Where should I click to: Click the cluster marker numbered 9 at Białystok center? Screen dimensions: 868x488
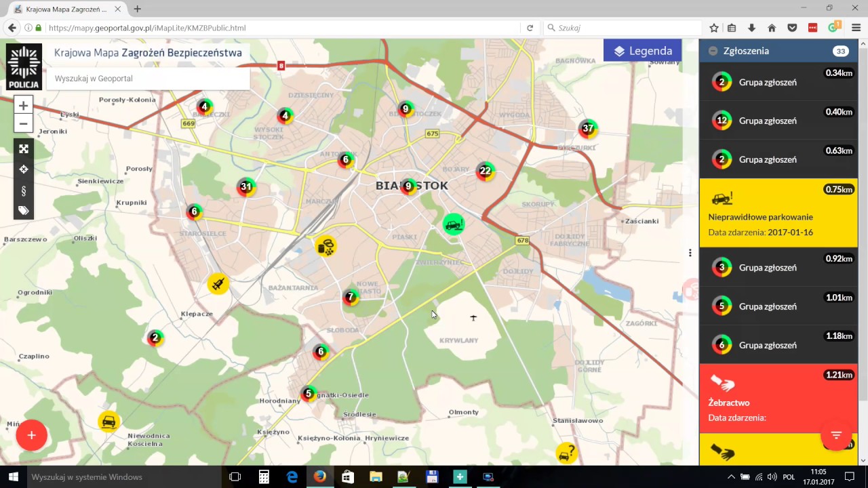pyautogui.click(x=408, y=186)
